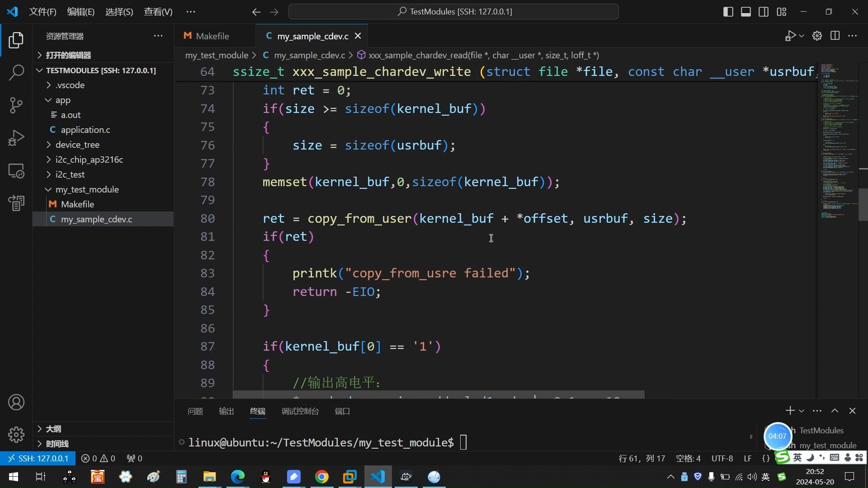868x488 pixels.
Task: Go back with the navigation arrow
Action: coord(256,12)
